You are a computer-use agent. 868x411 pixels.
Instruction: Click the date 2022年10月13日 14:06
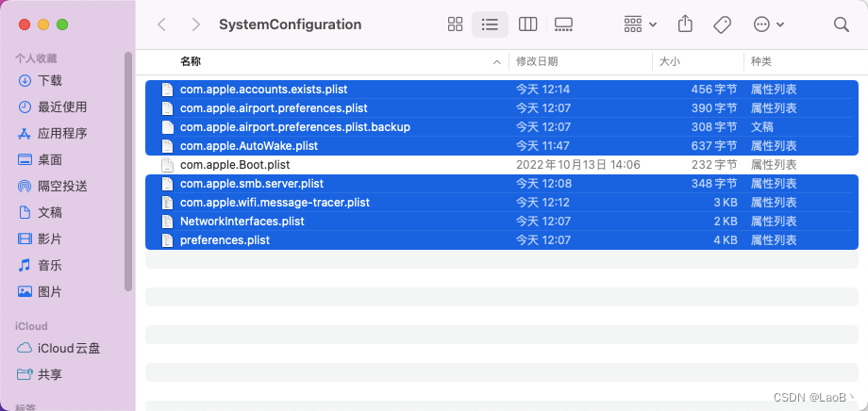coord(578,164)
